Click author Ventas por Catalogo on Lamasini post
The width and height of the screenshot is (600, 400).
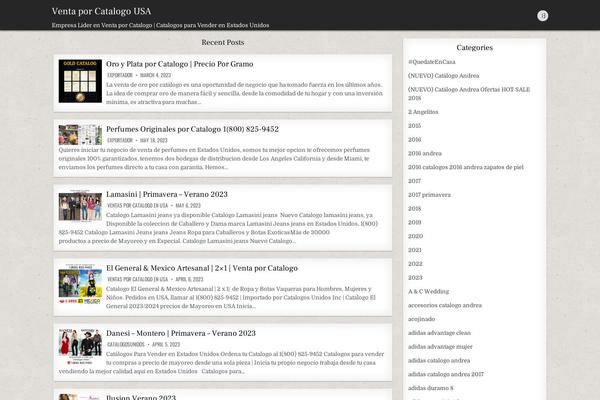point(137,206)
